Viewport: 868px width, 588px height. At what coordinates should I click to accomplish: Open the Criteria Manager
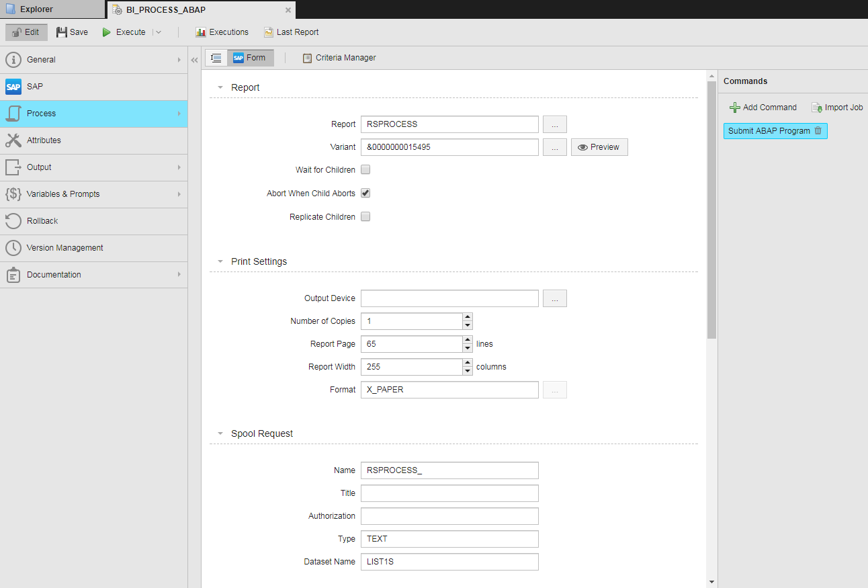(339, 58)
